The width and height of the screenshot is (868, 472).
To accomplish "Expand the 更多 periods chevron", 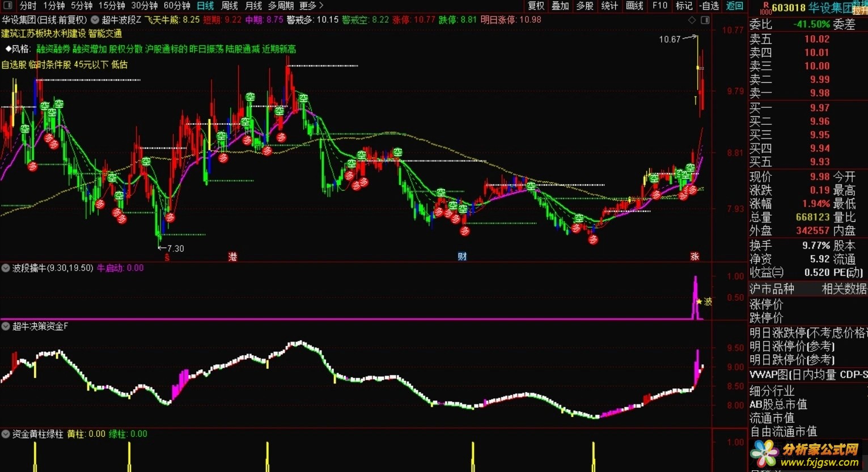I will point(321,6).
